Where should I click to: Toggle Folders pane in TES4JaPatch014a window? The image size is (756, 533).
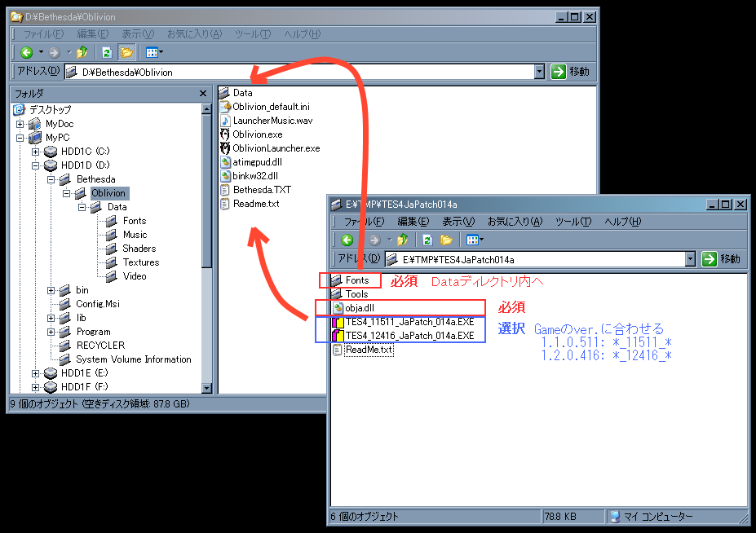pyautogui.click(x=446, y=240)
